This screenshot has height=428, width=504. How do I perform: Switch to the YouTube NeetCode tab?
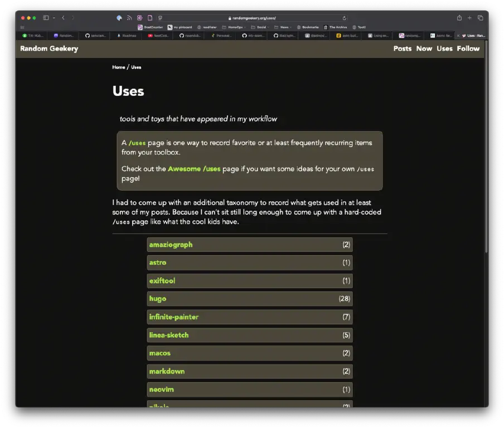(x=158, y=36)
